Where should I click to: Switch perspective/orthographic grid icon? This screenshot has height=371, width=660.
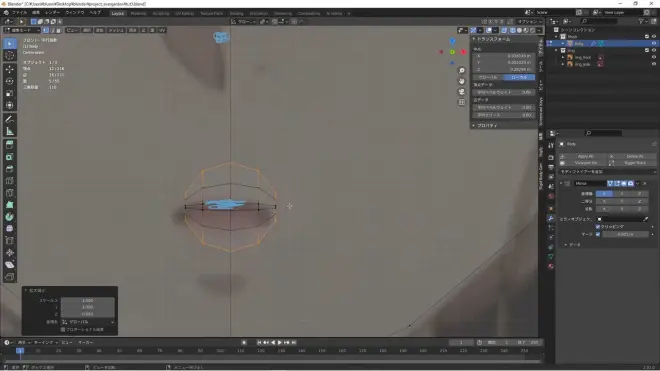(x=462, y=102)
